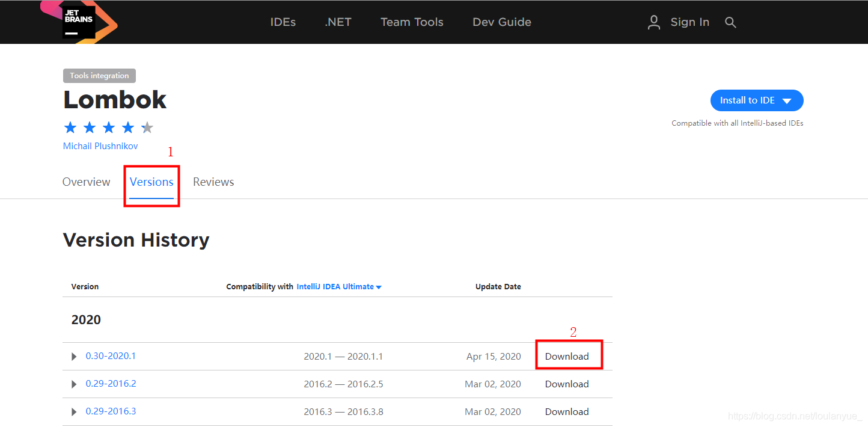
Task: Download version 0.30-2020.1
Action: pos(567,357)
